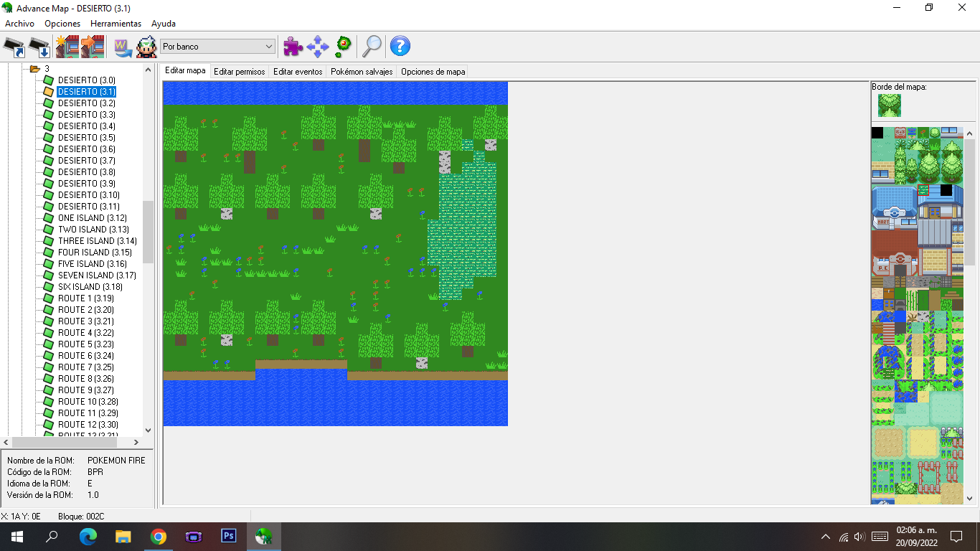Collapse the folder 3 map bank

tap(34, 69)
